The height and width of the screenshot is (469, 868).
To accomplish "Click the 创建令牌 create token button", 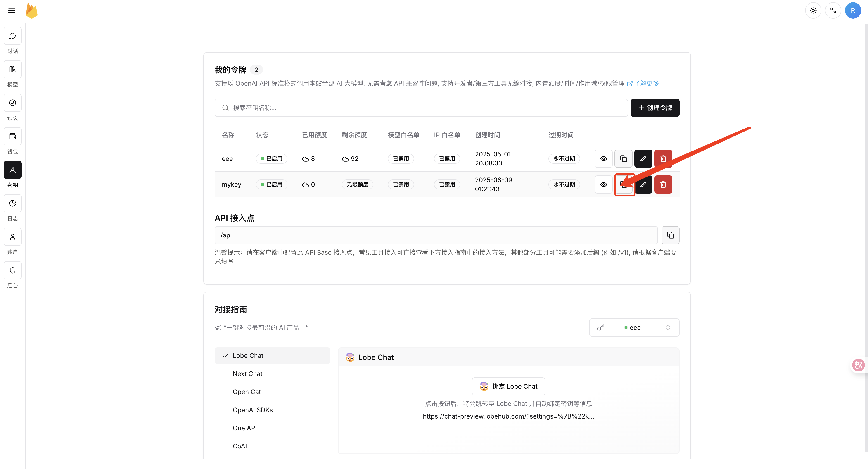I will click(655, 108).
